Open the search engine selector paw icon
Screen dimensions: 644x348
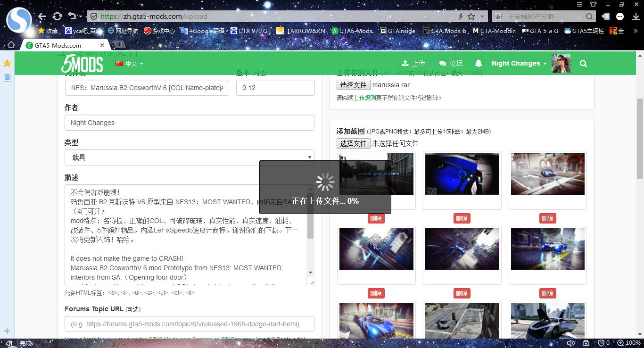coord(497,17)
